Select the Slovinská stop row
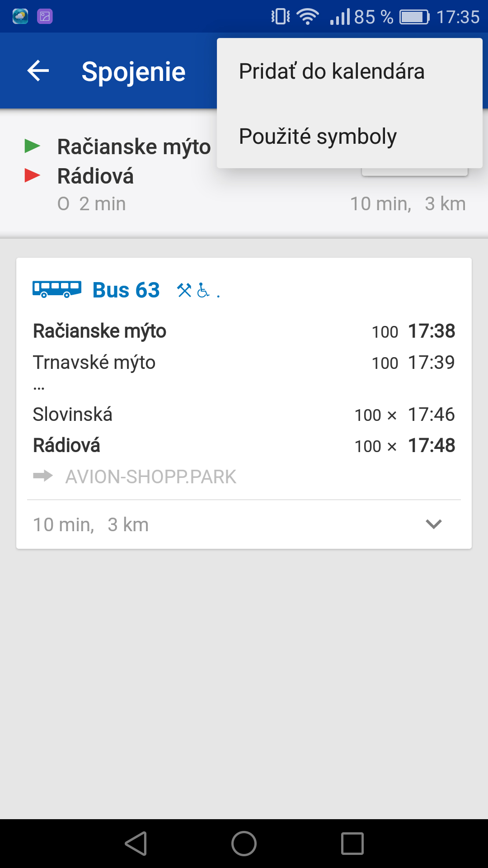 [x=244, y=414]
